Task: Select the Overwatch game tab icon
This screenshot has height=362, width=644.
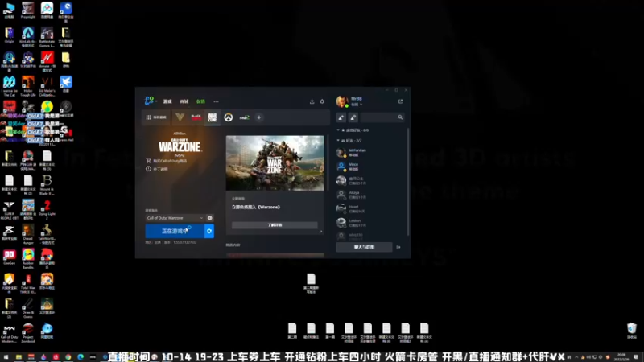Action: click(x=229, y=117)
